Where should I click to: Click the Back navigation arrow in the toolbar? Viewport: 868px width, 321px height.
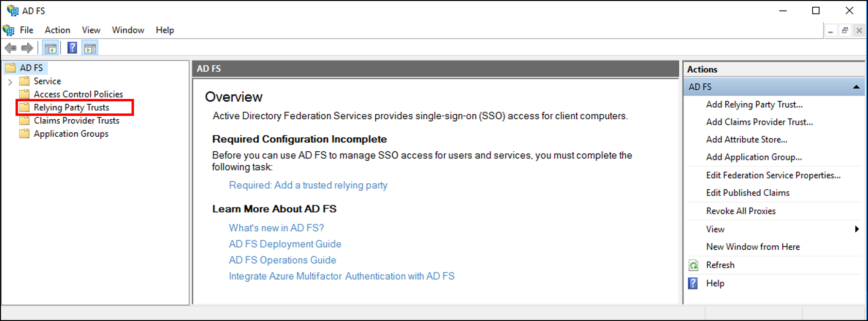[x=10, y=48]
